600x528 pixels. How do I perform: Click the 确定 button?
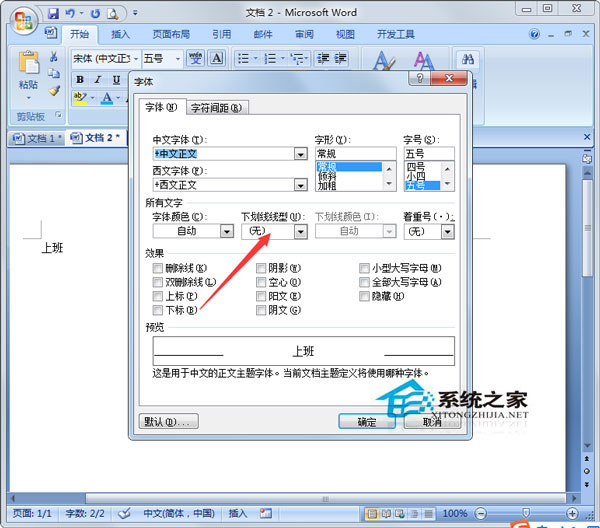366,422
